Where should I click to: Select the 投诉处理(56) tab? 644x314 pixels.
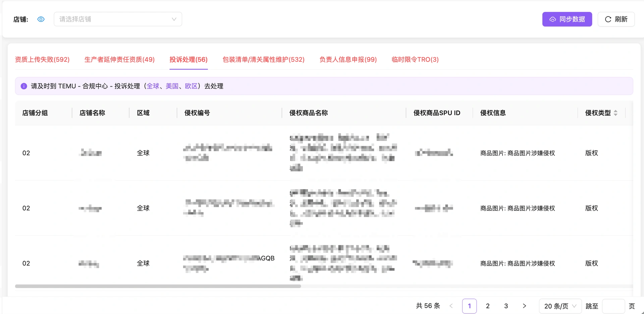coord(189,59)
